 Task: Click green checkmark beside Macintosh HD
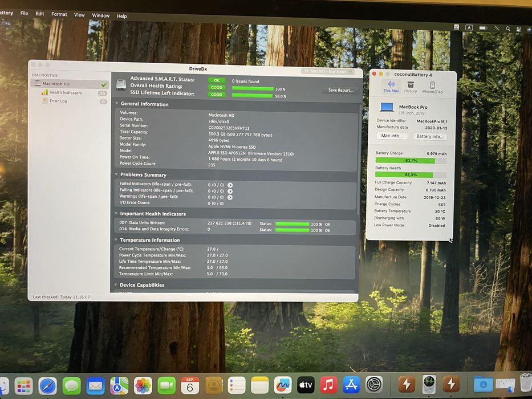pyautogui.click(x=104, y=84)
